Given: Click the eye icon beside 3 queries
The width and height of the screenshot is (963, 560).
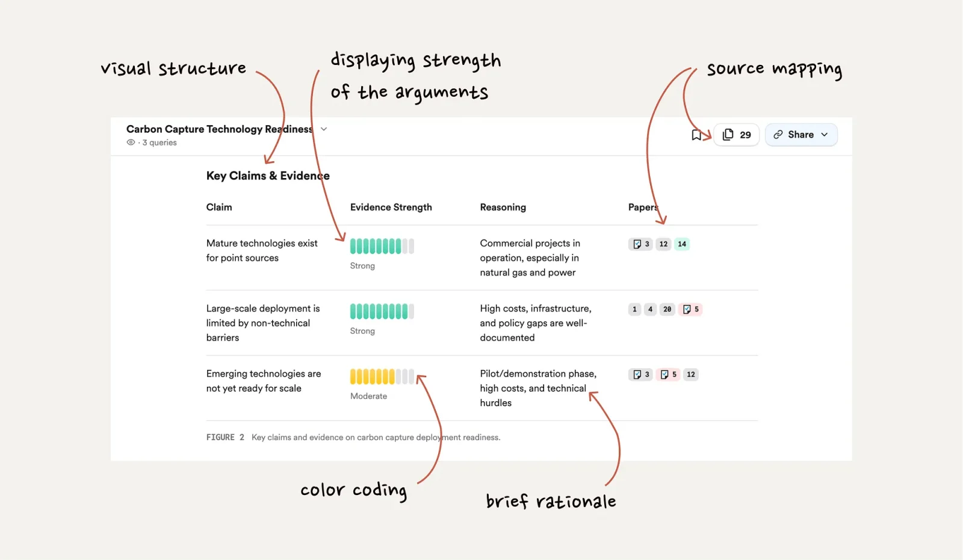Looking at the screenshot, I should click(x=131, y=143).
